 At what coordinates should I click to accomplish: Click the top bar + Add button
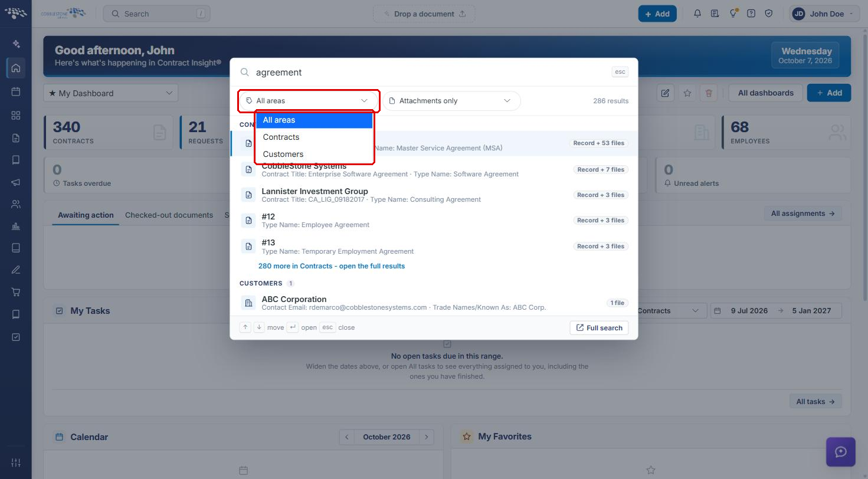point(657,14)
